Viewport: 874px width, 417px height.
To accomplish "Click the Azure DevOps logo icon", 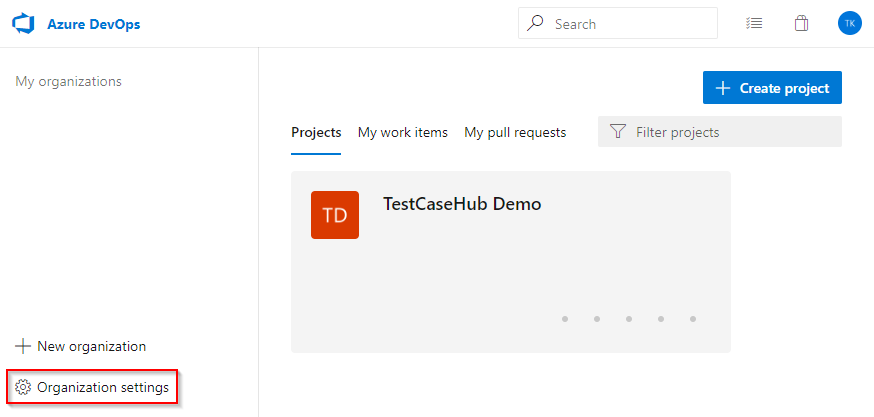I will 23,24.
